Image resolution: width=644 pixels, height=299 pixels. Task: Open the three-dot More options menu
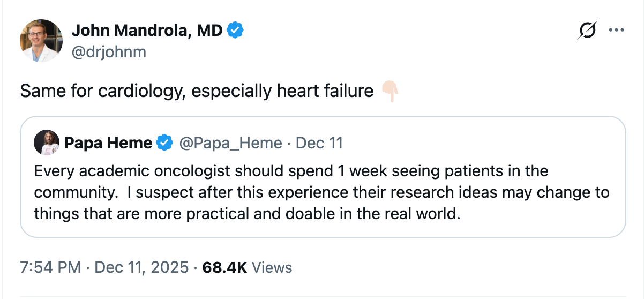[x=617, y=31]
